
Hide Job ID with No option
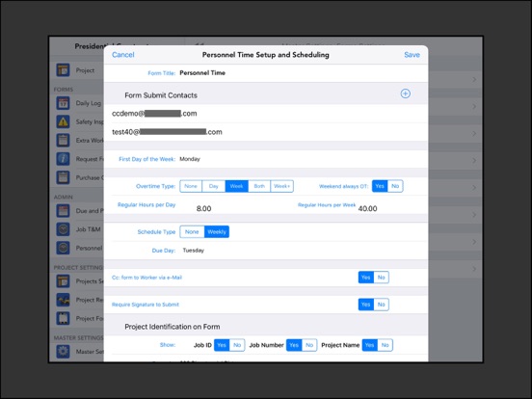point(237,345)
